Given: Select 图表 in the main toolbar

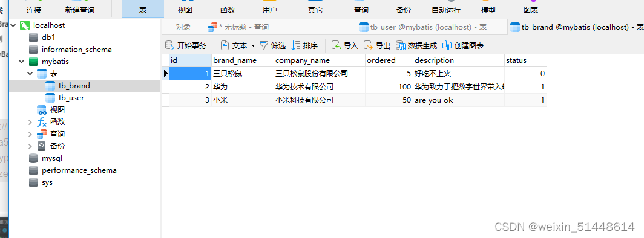Looking at the screenshot, I should (x=531, y=10).
